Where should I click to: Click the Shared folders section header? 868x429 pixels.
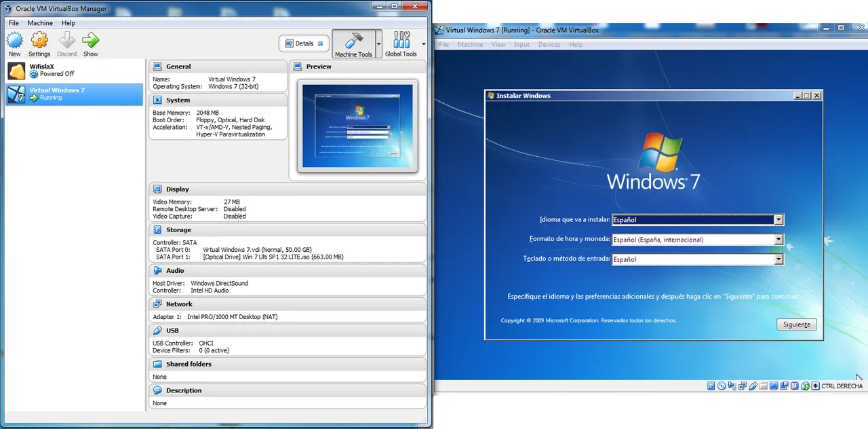(x=288, y=364)
